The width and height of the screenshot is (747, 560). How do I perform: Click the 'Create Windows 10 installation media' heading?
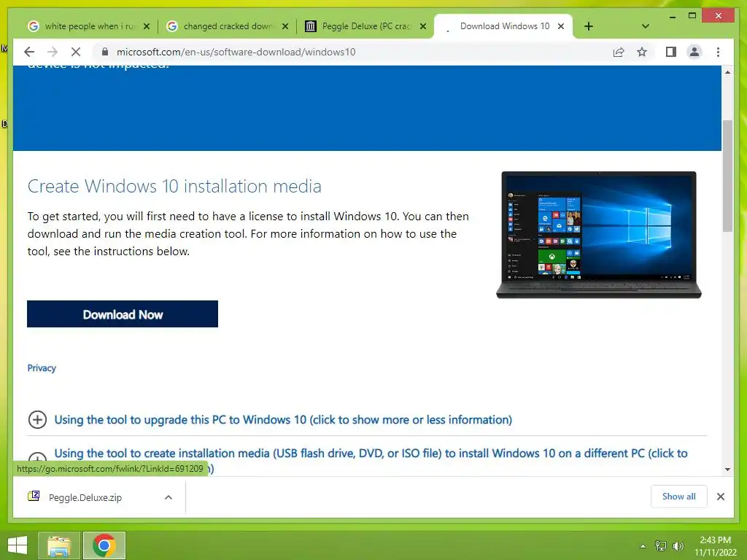coord(174,186)
